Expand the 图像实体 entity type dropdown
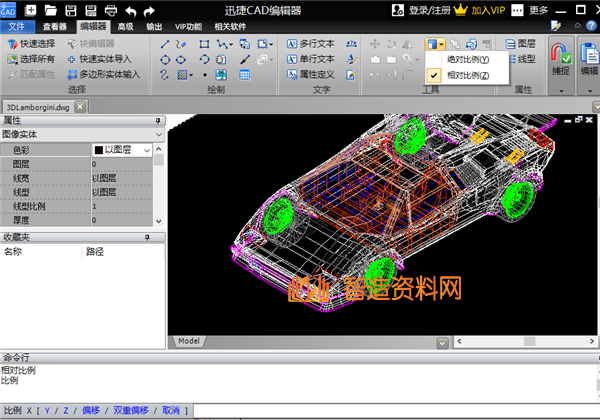 coord(158,133)
